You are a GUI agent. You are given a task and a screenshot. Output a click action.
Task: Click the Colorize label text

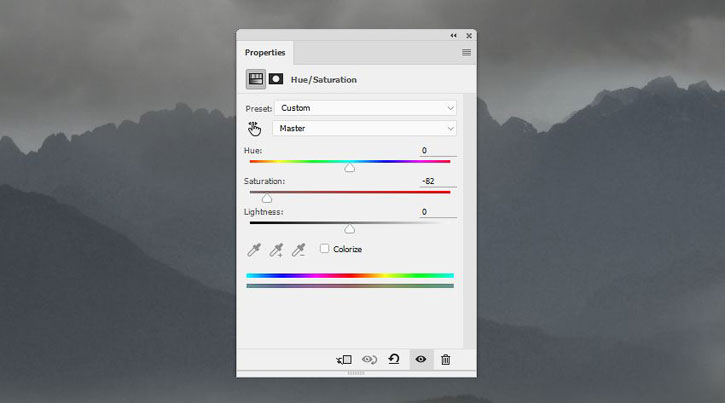tap(348, 249)
